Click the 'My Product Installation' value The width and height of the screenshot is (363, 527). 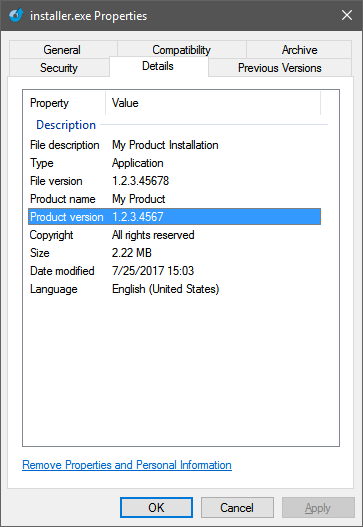pyautogui.click(x=165, y=145)
